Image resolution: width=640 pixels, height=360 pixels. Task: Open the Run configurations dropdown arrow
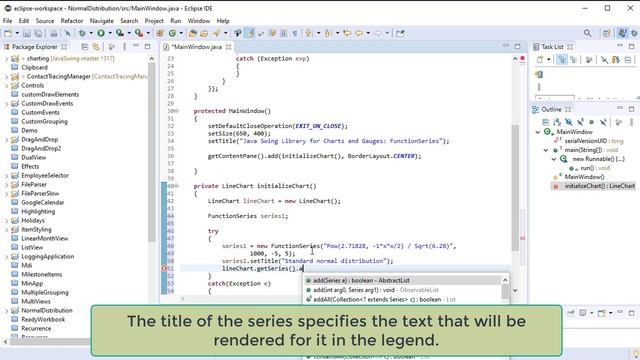click(x=110, y=33)
